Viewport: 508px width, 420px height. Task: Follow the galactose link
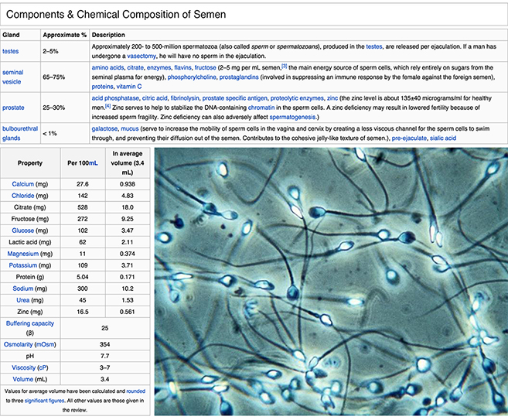(x=104, y=128)
